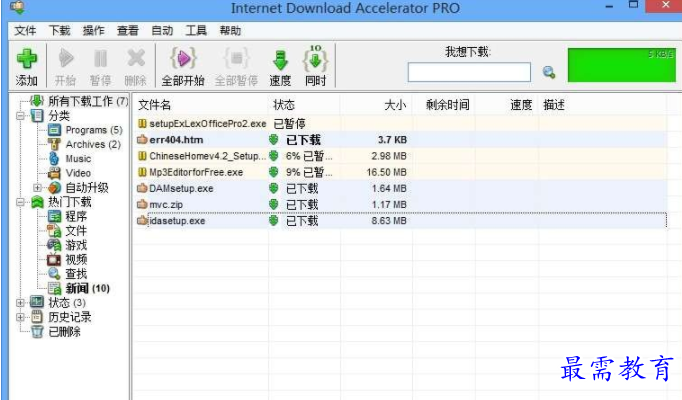Image resolution: width=682 pixels, height=400 pixels.
Task: Select the 新闻 (10) tree item
Action: tap(87, 288)
